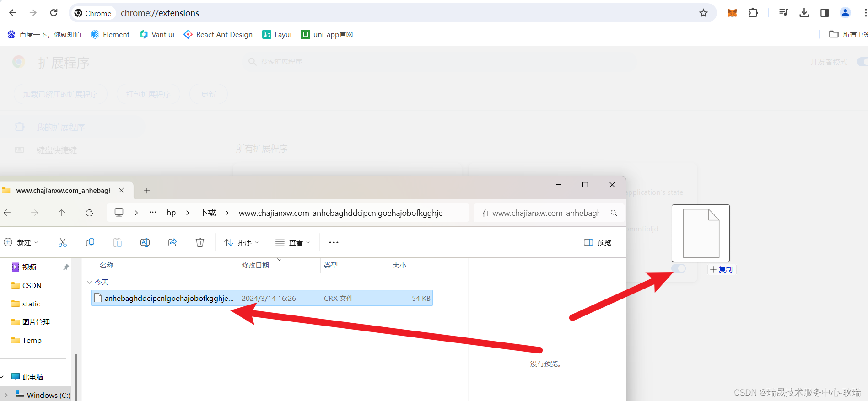The height and width of the screenshot is (401, 868).
Task: Bookmark this page with the star icon
Action: (703, 13)
